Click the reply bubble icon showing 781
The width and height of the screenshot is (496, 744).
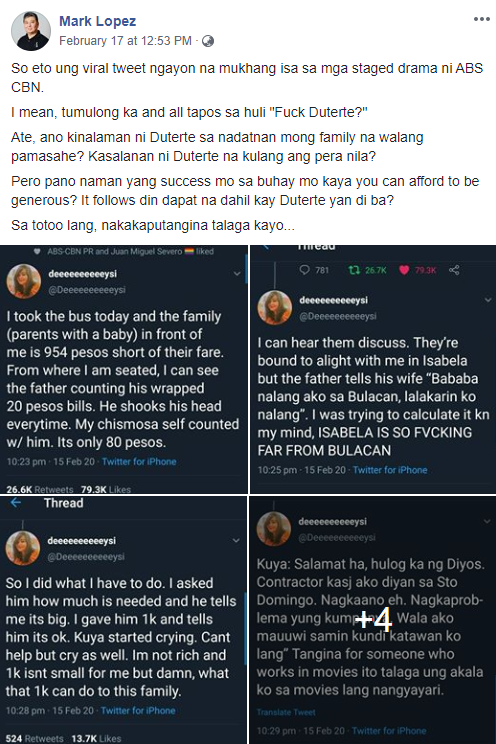click(305, 270)
